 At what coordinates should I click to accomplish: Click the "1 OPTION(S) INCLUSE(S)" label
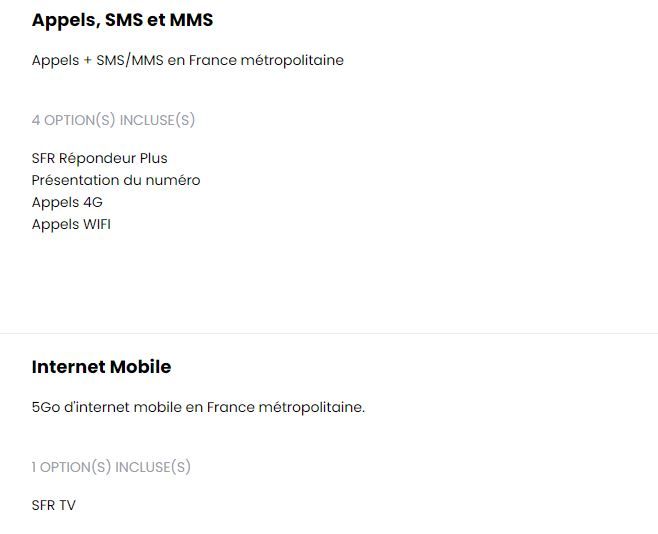click(x=111, y=467)
